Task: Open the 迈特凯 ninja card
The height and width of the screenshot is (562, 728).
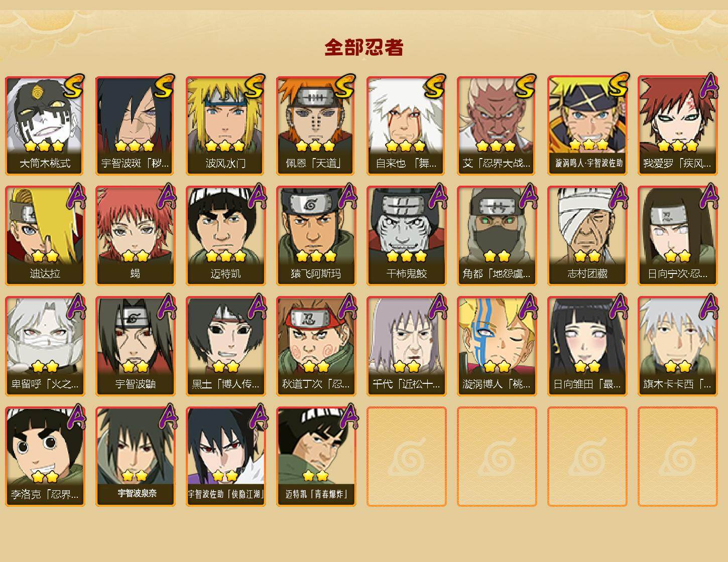Action: [x=226, y=236]
